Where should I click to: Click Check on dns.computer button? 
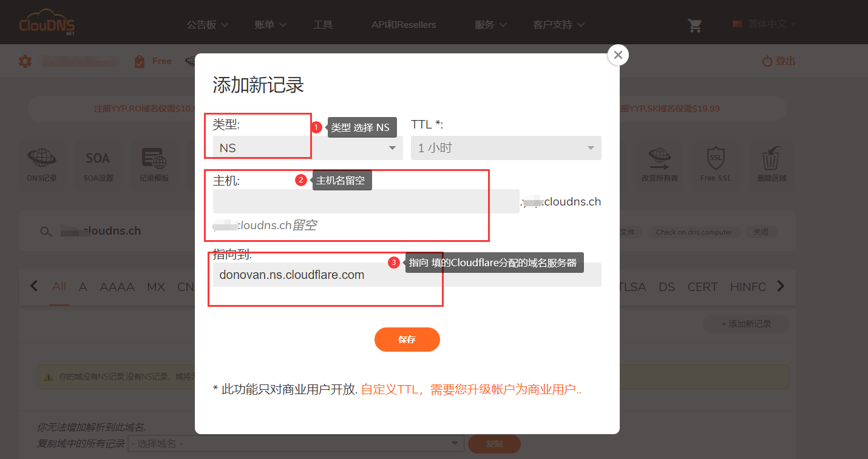[694, 232]
